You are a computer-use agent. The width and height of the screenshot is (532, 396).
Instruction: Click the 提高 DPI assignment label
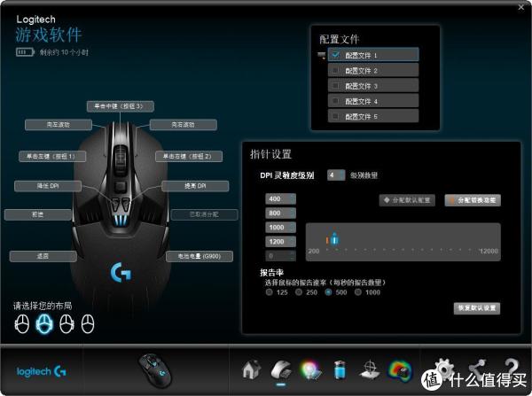(195, 186)
